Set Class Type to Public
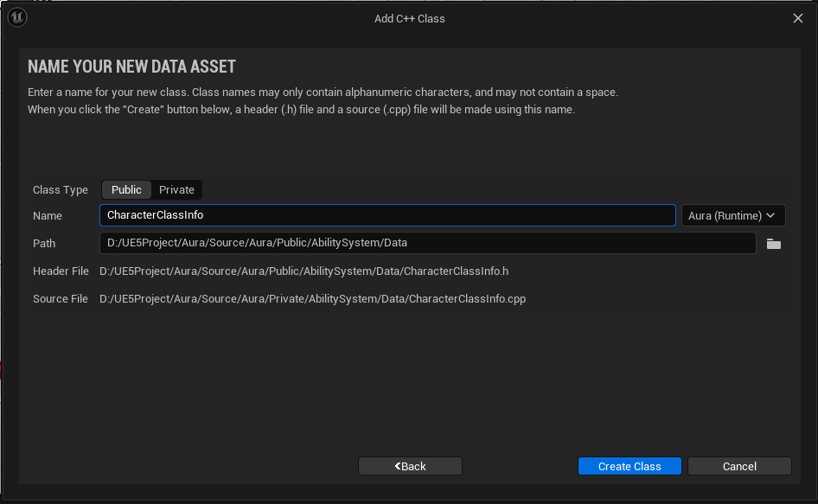This screenshot has height=504, width=818. [x=126, y=189]
